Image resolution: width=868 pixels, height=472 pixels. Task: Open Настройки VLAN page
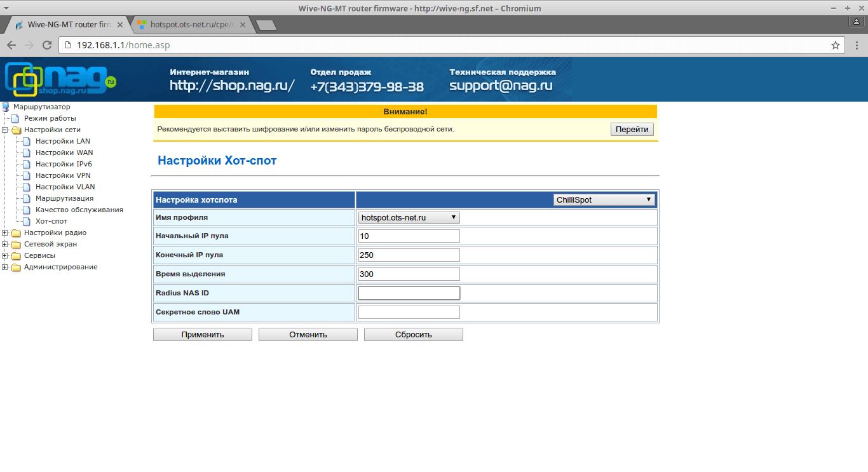pyautogui.click(x=65, y=187)
